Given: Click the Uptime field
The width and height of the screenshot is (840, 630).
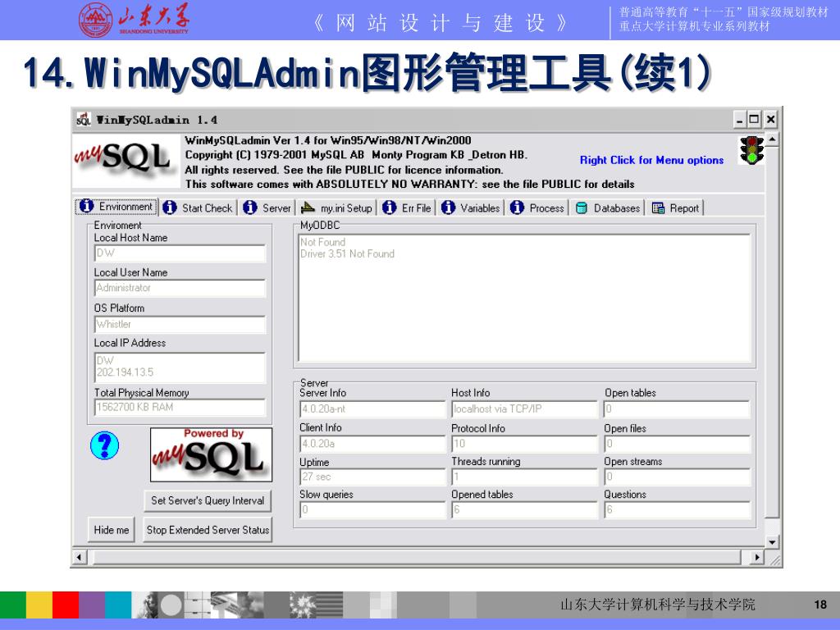Looking at the screenshot, I should (372, 477).
